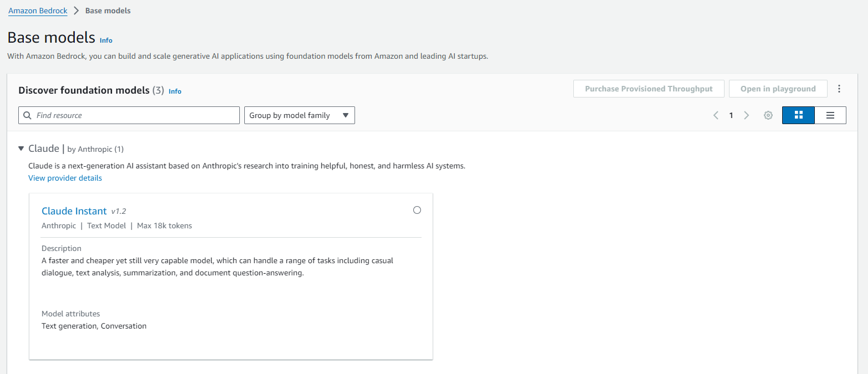Switch to list view layout

[830, 115]
